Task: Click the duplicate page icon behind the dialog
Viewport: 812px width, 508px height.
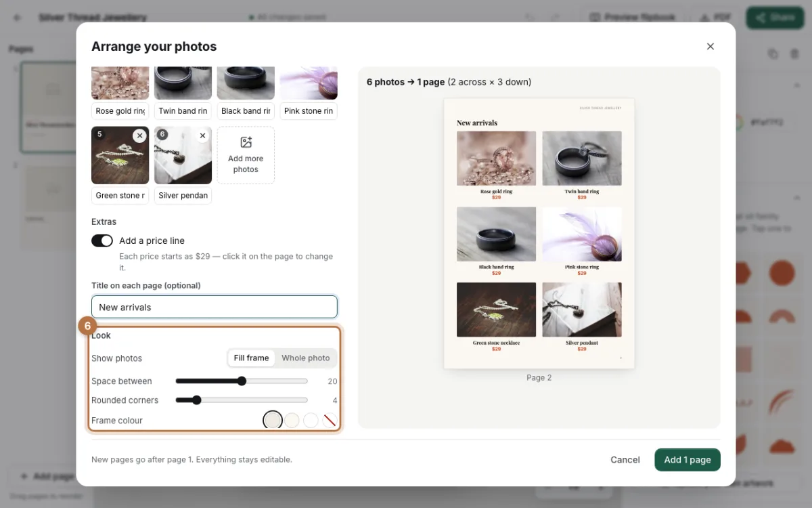Action: [x=773, y=54]
